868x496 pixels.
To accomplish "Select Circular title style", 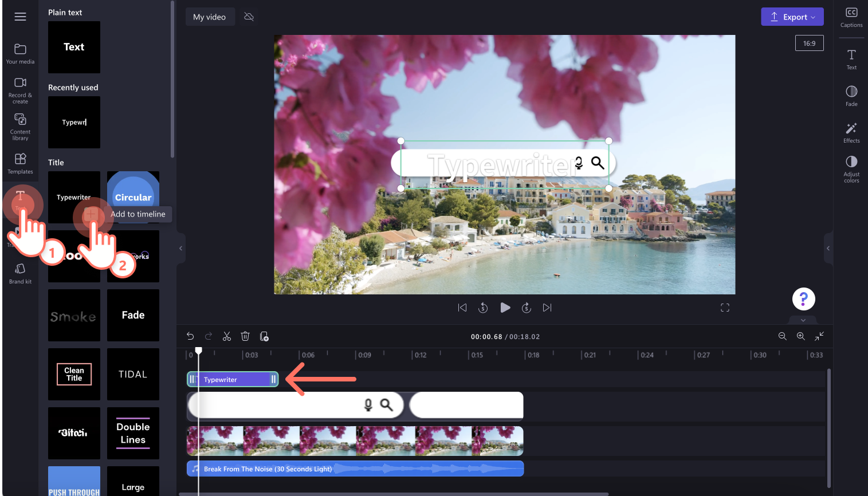I will 133,192.
